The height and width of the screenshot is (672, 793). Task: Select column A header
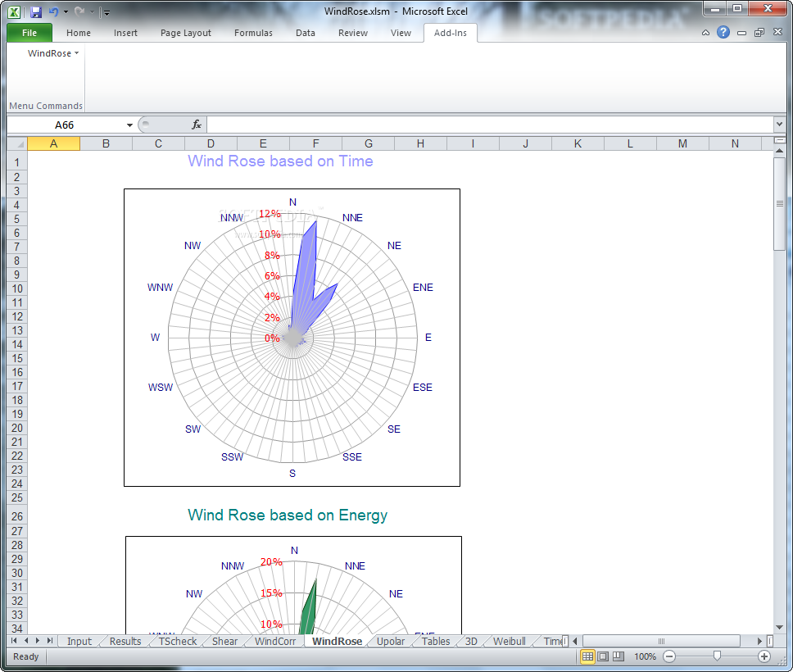click(53, 143)
